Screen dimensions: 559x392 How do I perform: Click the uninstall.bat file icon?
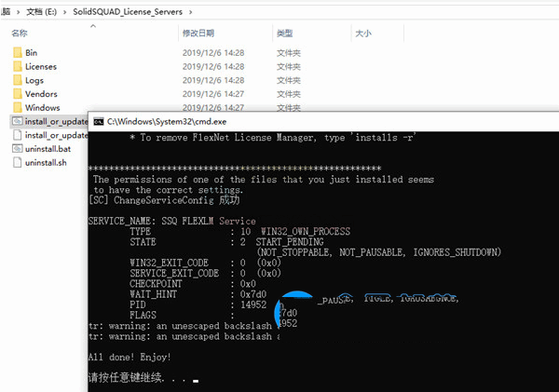18,149
